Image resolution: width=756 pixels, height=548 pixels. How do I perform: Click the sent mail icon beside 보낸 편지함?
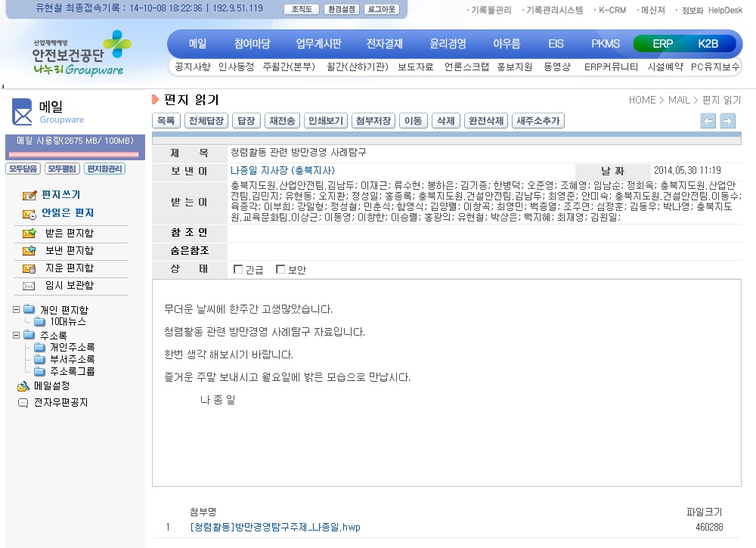pyautogui.click(x=29, y=251)
